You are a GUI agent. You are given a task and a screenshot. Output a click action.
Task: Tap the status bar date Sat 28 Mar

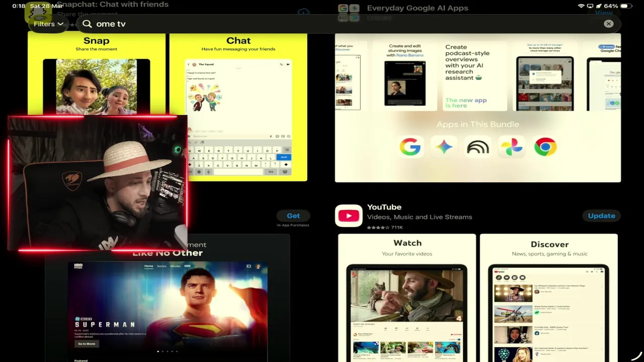pos(46,6)
